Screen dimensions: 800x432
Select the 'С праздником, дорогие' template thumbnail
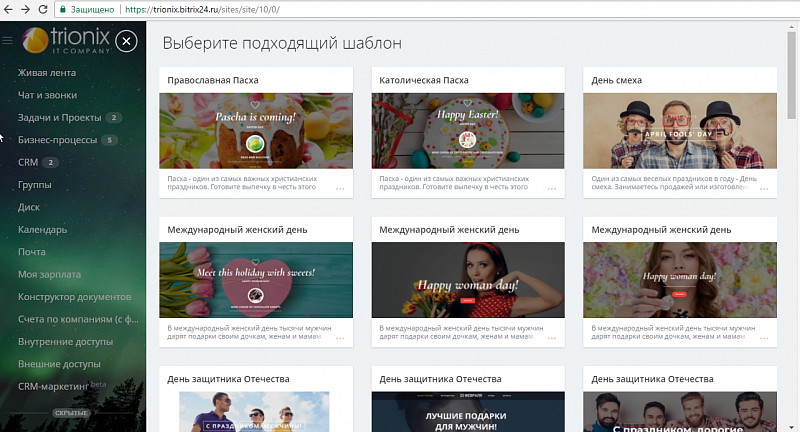click(x=680, y=412)
